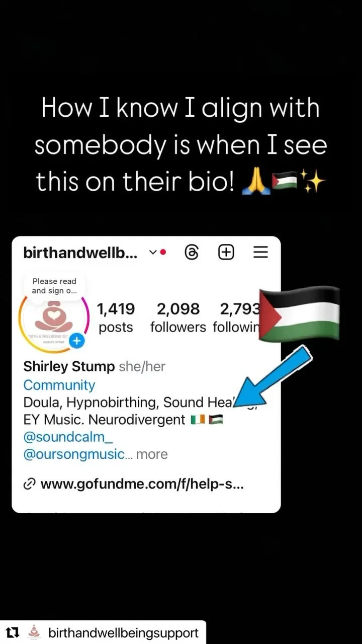The image size is (362, 644).
Task: Open the hamburger menu icon
Action: 260,253
